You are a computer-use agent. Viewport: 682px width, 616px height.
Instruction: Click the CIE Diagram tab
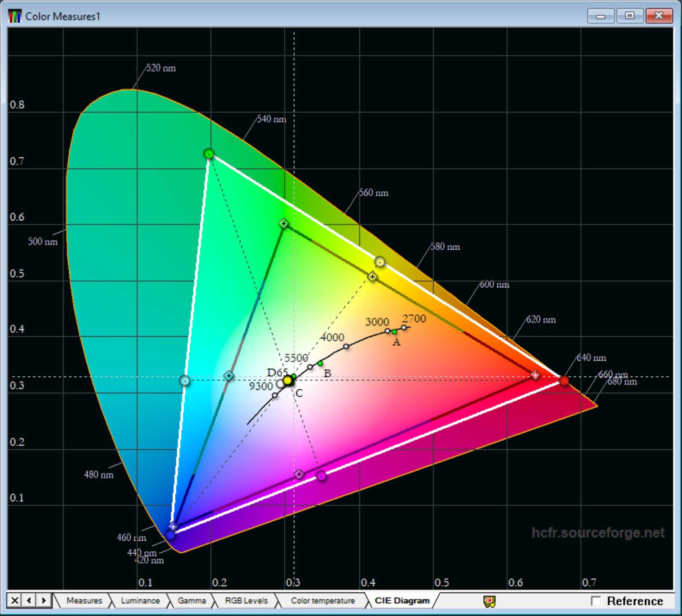tap(402, 601)
